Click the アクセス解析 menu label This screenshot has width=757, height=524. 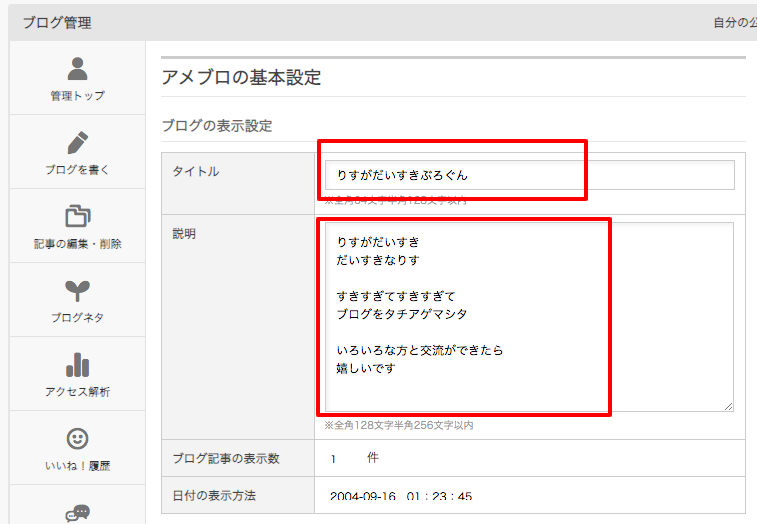tap(77, 392)
